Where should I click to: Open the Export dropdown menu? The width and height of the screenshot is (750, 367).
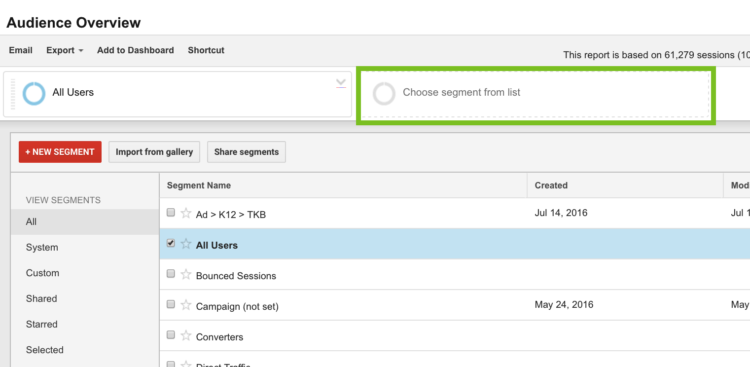(65, 50)
